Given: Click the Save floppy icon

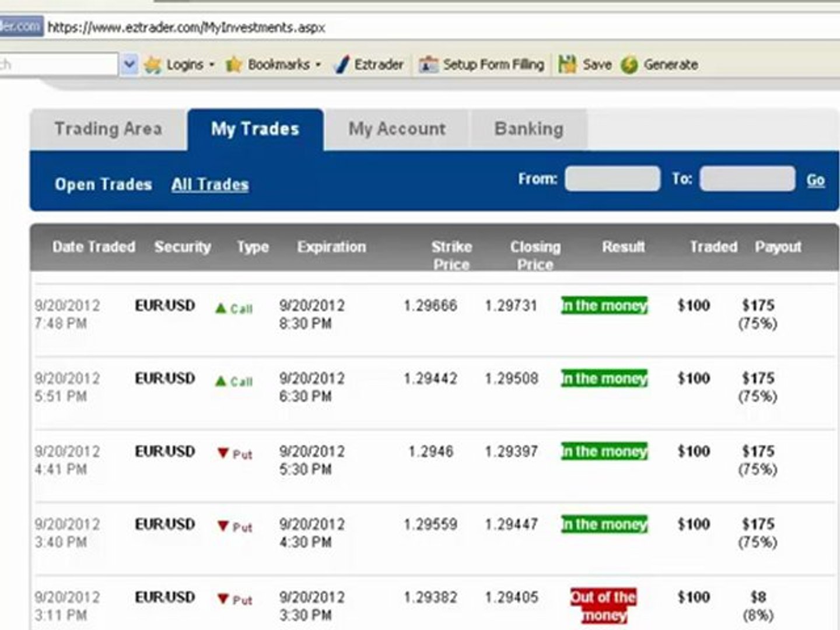Looking at the screenshot, I should pyautogui.click(x=567, y=64).
